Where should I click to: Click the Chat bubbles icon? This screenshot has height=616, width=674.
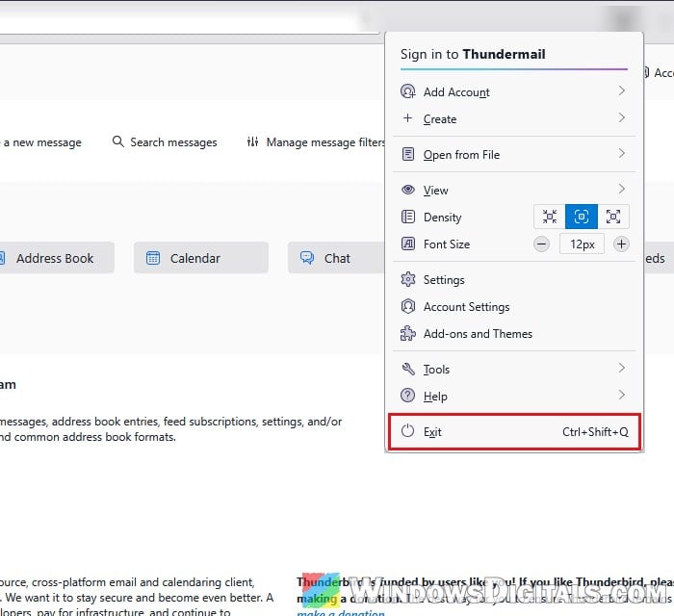[307, 258]
